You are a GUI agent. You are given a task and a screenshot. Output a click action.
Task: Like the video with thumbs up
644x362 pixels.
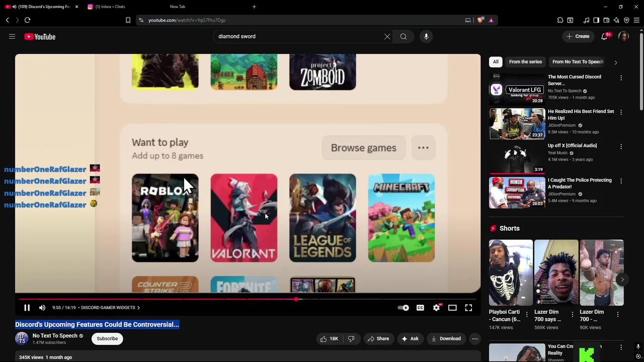tap(329, 339)
